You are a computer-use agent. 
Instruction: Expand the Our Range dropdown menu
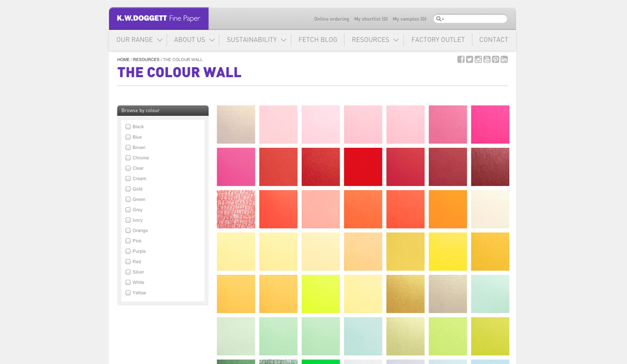point(139,40)
